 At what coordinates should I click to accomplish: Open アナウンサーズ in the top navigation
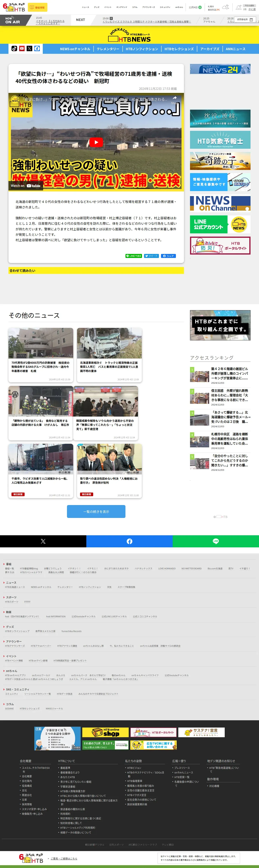pos(148,7)
